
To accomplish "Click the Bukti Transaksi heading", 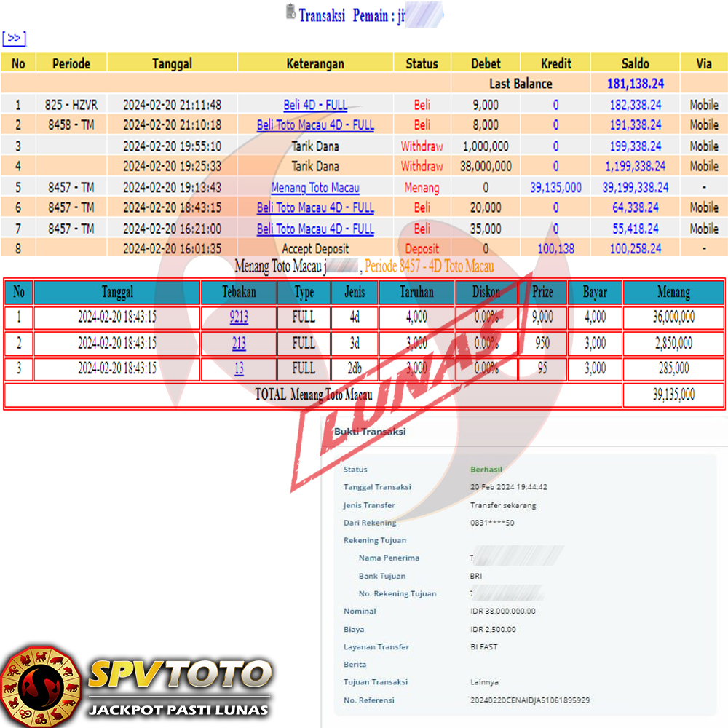I will point(370,432).
